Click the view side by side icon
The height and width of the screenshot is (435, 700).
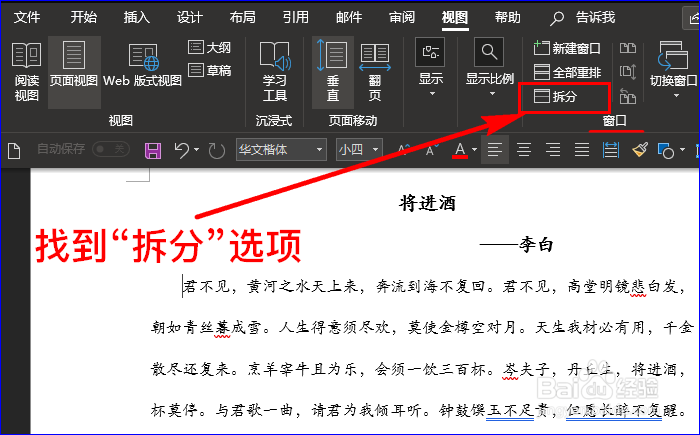point(628,48)
